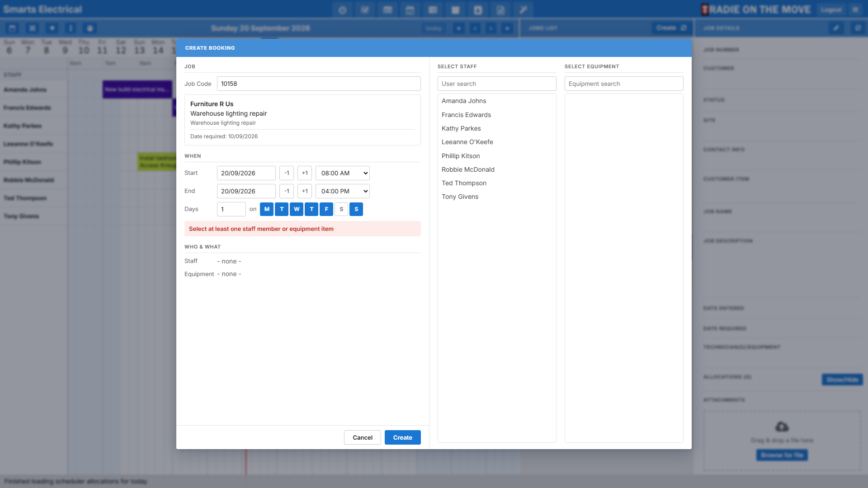Open the clock icon in top navigation

342,10
